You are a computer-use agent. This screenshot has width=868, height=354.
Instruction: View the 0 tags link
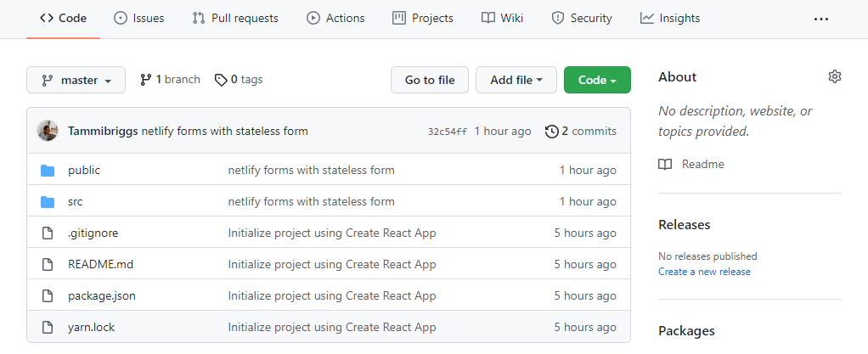coord(239,80)
